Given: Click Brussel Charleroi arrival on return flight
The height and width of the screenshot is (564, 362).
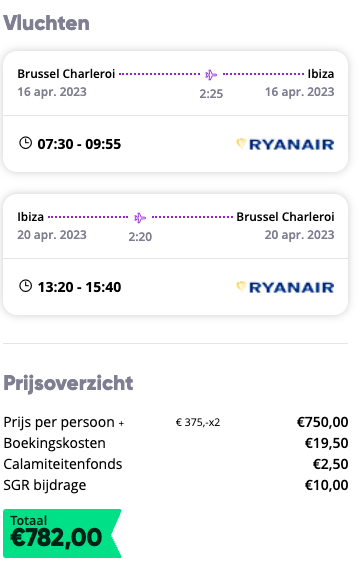Looking at the screenshot, I should (285, 217).
